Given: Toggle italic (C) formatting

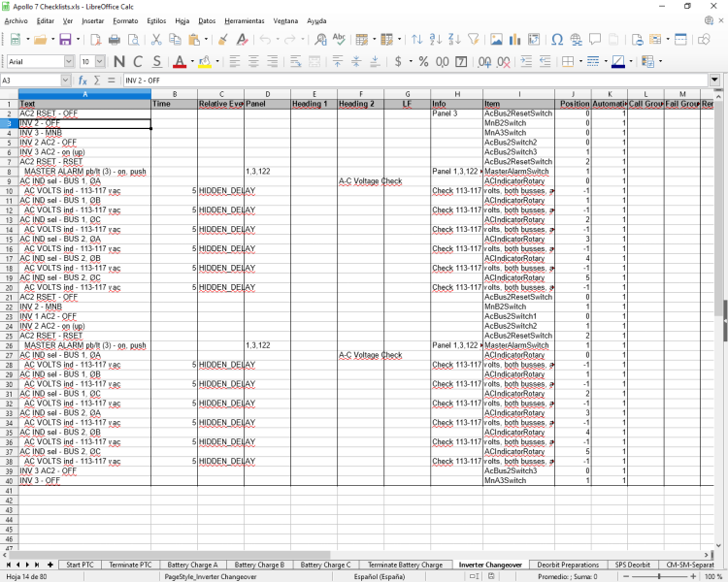Looking at the screenshot, I should click(x=138, y=61).
